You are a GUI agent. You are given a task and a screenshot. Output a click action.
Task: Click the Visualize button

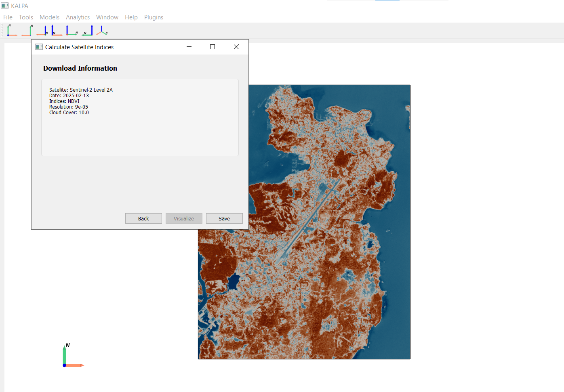click(x=184, y=218)
